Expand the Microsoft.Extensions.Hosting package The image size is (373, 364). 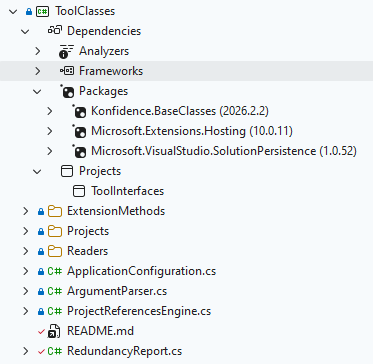click(x=50, y=131)
